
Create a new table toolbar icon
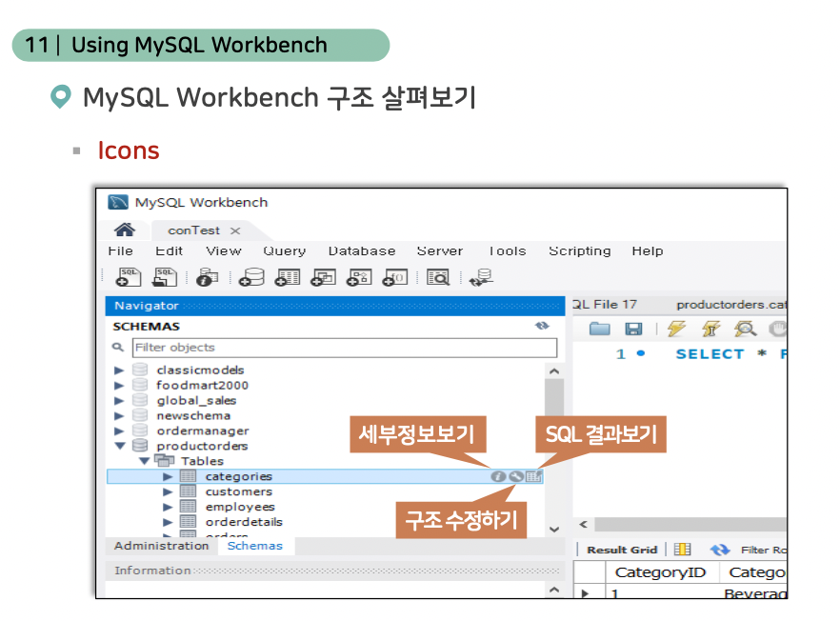[x=288, y=277]
